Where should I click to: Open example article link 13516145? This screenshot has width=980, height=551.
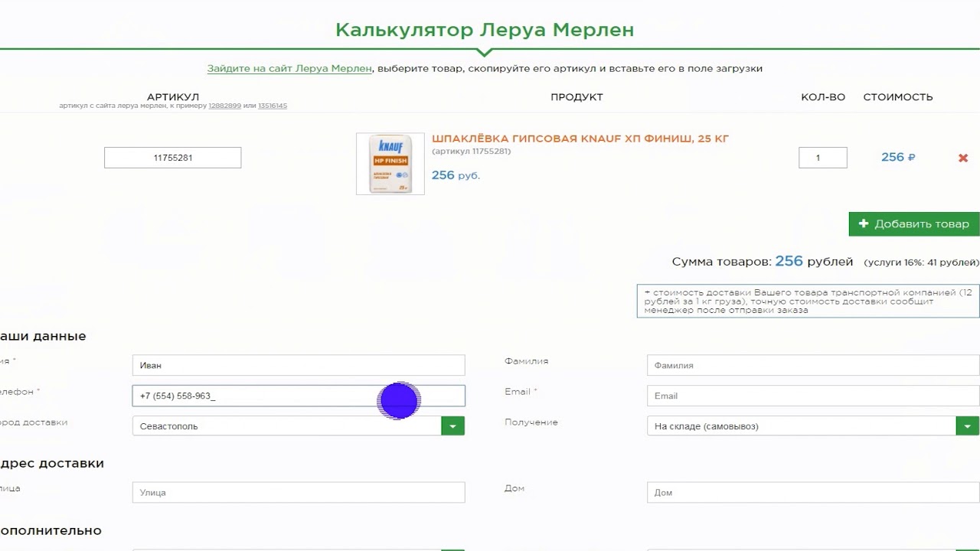tap(273, 106)
